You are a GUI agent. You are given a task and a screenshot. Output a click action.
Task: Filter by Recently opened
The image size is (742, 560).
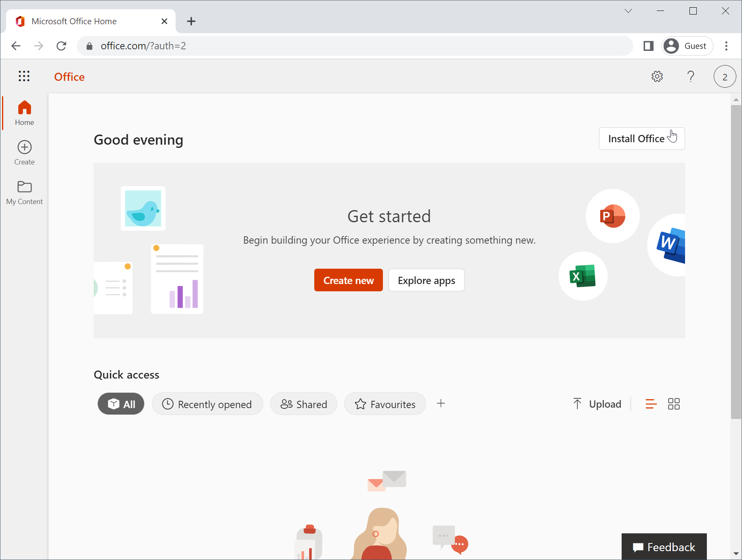pyautogui.click(x=208, y=404)
